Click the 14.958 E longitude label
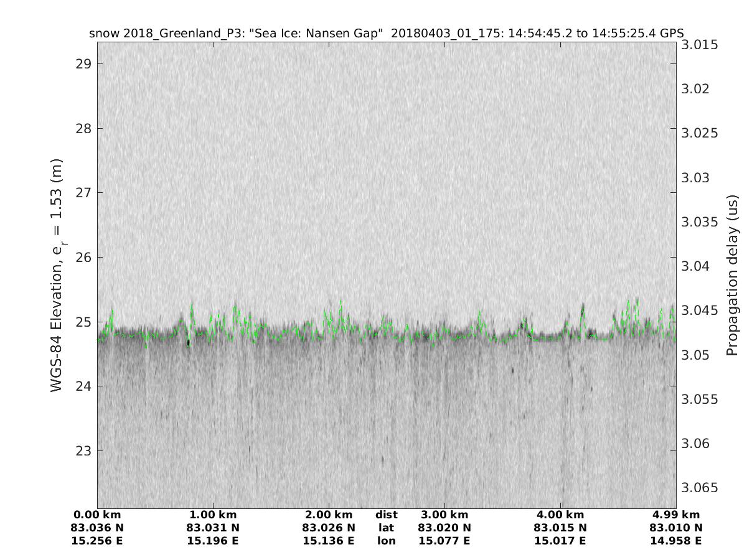The image size is (747, 560). coord(676,541)
